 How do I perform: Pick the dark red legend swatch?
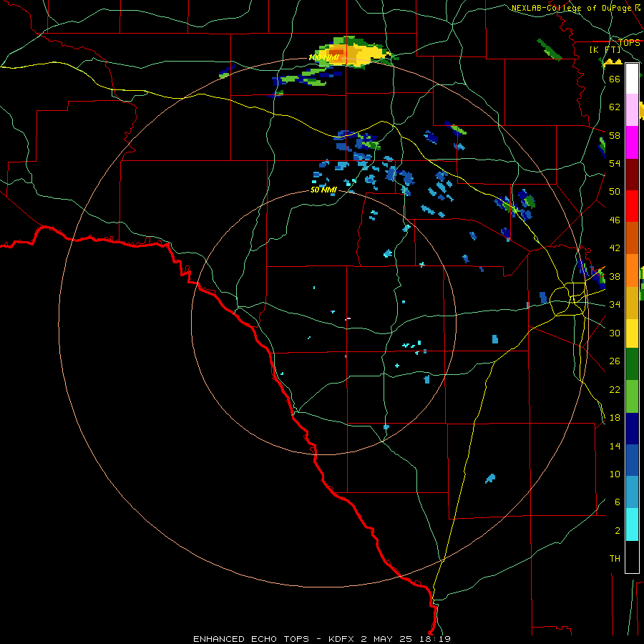[632, 175]
